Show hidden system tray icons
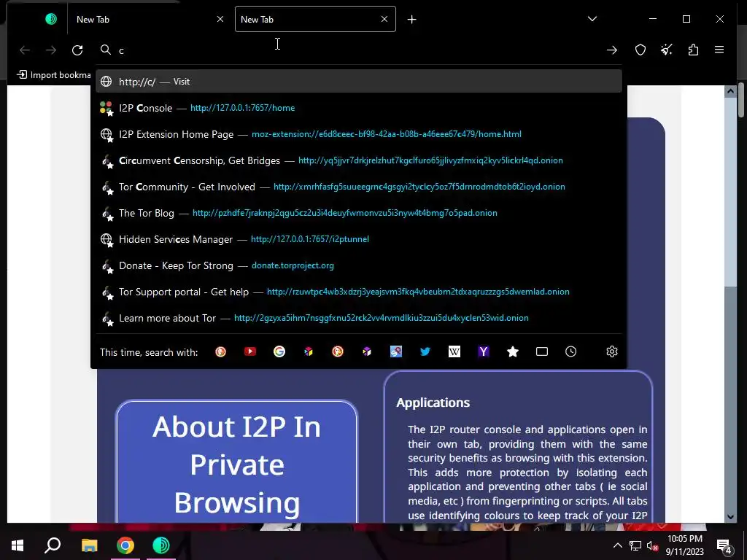This screenshot has height=560, width=747. tap(617, 545)
